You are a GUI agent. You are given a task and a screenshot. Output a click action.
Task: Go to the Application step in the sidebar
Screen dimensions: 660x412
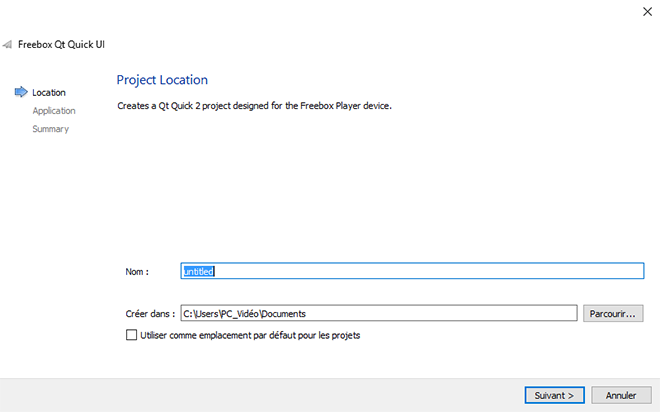point(54,111)
